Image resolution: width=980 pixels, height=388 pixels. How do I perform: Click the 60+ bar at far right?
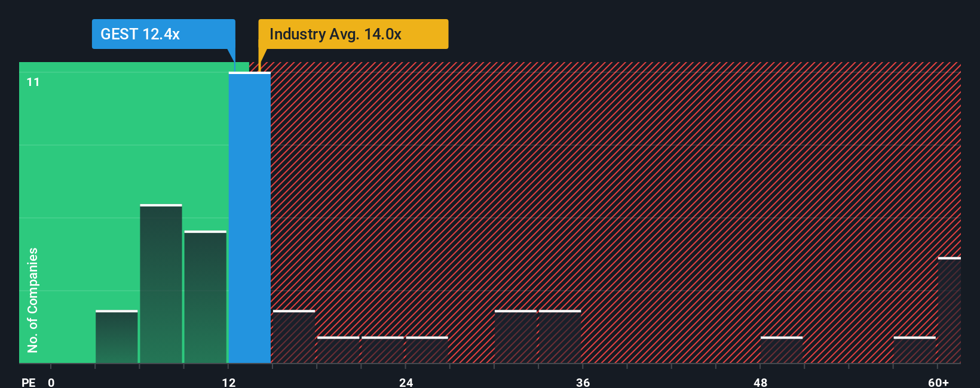[950, 310]
